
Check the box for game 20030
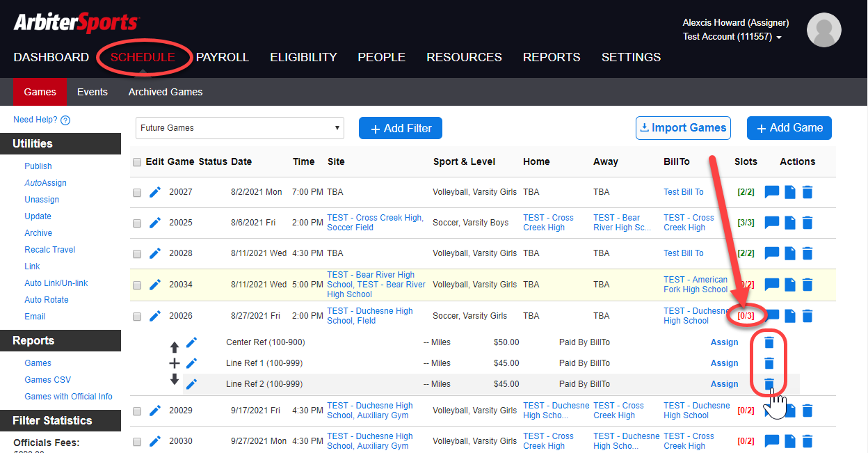tap(137, 442)
